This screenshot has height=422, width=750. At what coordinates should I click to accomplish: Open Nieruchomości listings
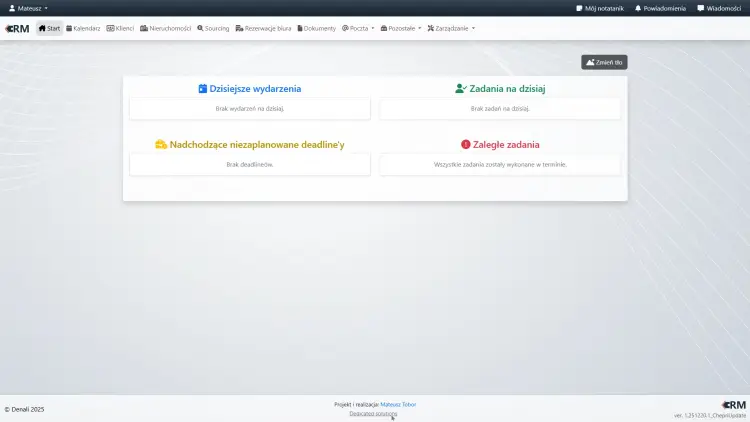[165, 28]
